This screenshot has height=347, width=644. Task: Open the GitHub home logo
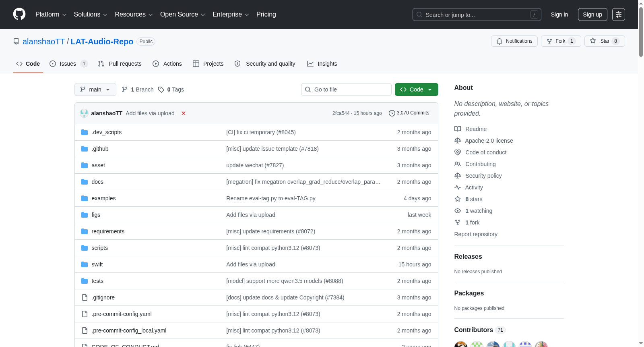click(x=19, y=14)
